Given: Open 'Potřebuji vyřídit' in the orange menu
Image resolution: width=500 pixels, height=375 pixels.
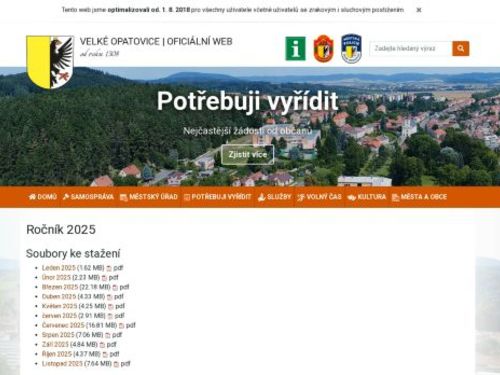Looking at the screenshot, I should tap(217, 197).
